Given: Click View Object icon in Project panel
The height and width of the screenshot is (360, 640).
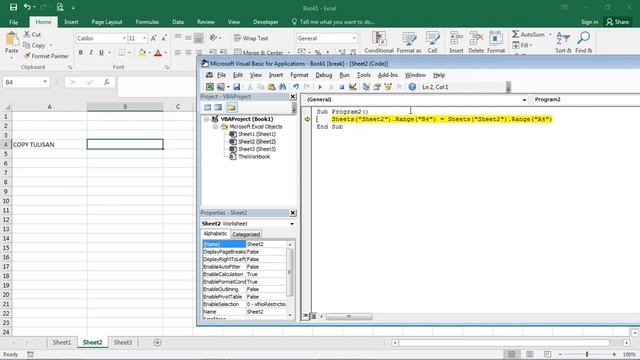Looking at the screenshot, I should [219, 108].
